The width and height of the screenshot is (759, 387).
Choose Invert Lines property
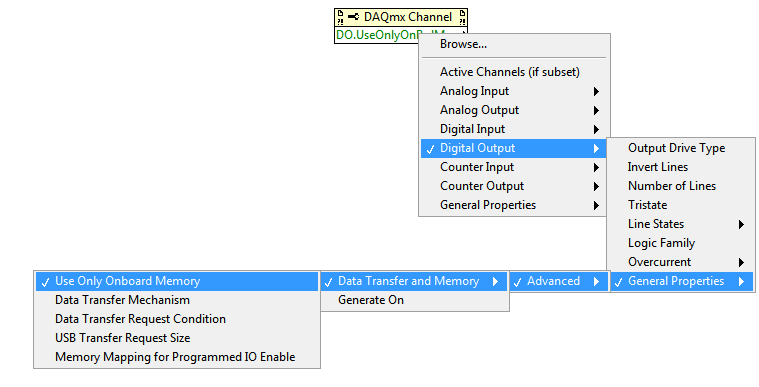click(x=681, y=167)
